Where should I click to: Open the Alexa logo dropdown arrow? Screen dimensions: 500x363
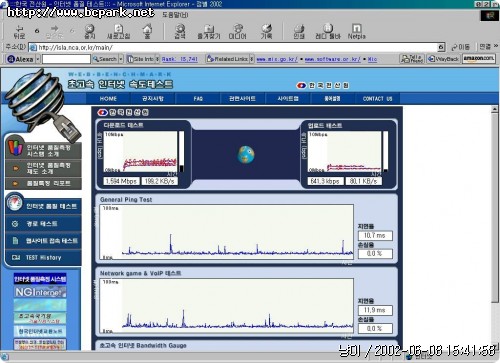38,59
